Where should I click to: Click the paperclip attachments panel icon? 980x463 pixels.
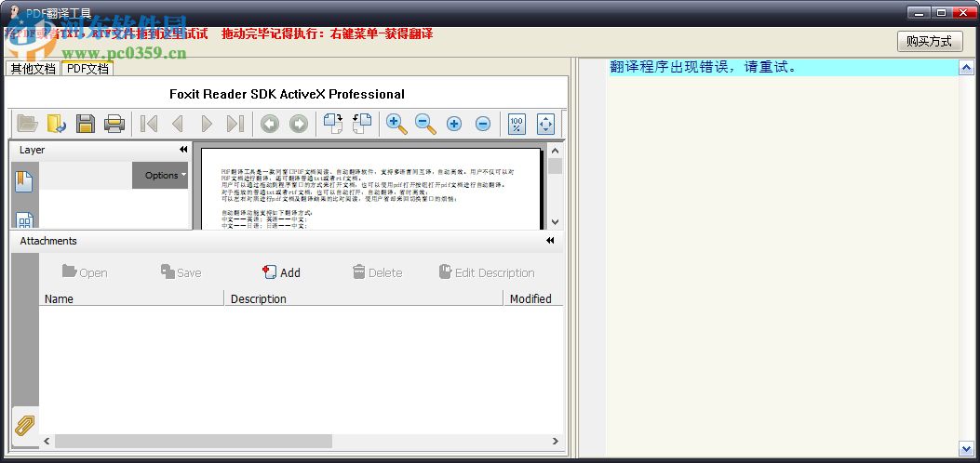(24, 426)
